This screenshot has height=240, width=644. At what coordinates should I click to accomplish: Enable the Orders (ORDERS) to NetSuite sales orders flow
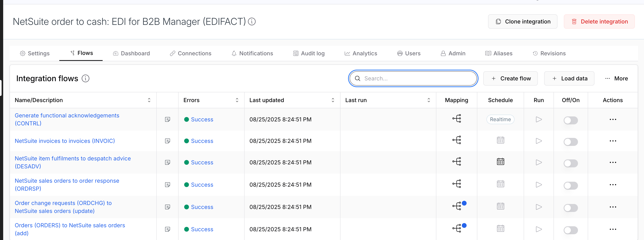[x=570, y=230]
